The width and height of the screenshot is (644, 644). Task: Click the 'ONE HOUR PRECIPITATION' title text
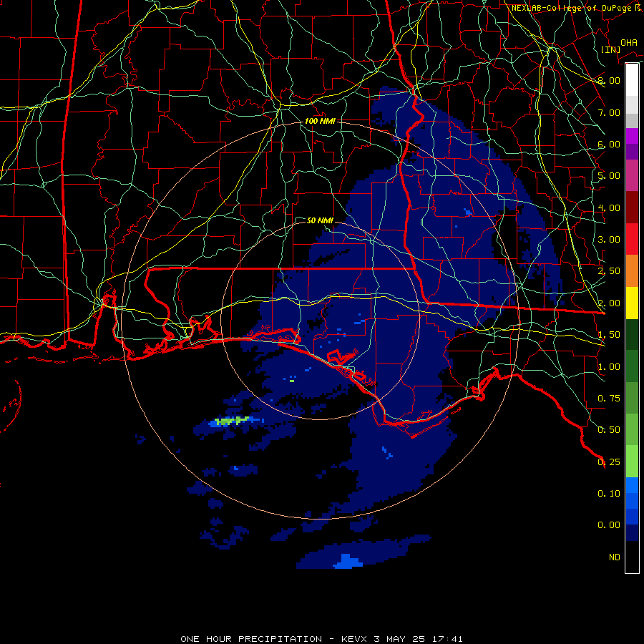(x=251, y=639)
